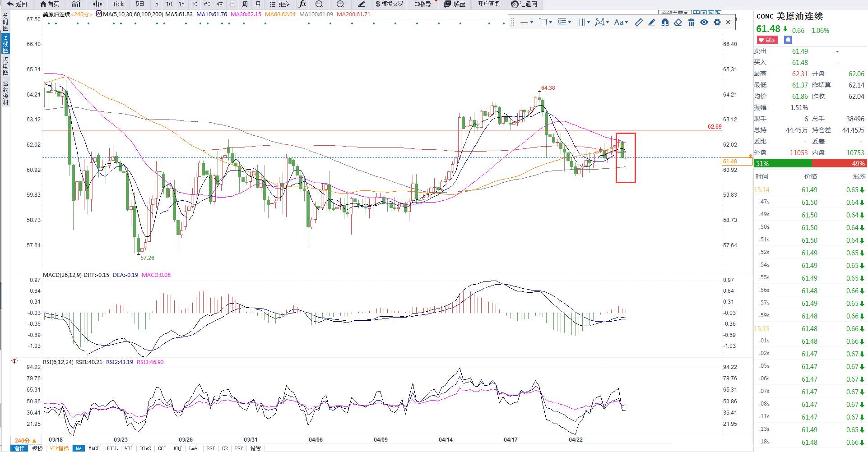Viewport: 868px width, 452px height.
Task: Select the freehand pencil drawing tool
Action: [652, 22]
